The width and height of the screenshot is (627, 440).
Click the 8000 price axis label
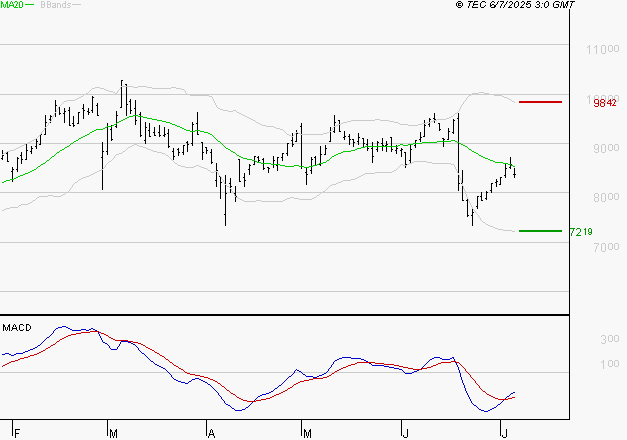click(606, 197)
